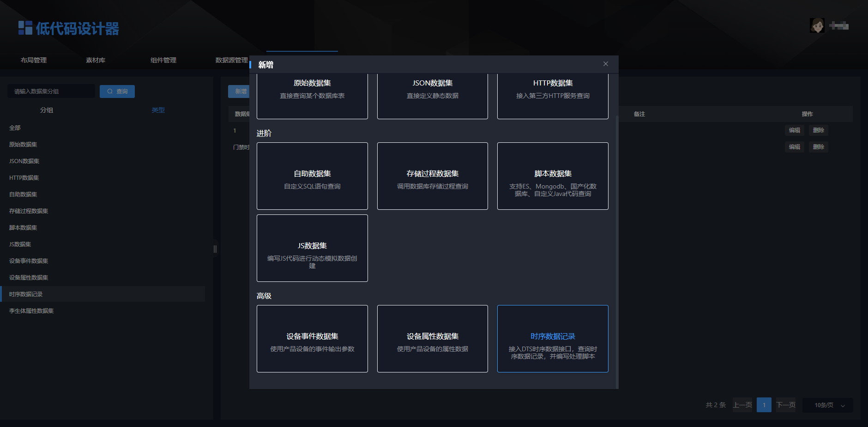Screen dimensions: 868x427
Task: Open the 10条/页 page size dropdown
Action: 828,405
